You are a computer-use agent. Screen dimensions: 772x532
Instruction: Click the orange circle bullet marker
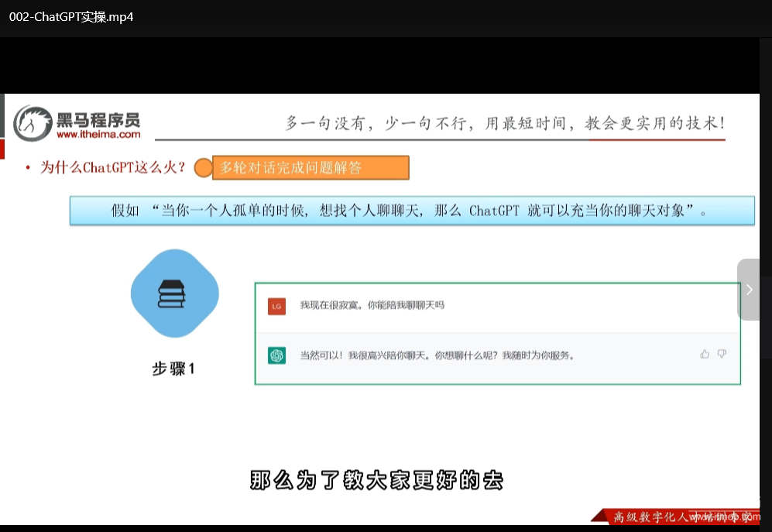pos(202,167)
